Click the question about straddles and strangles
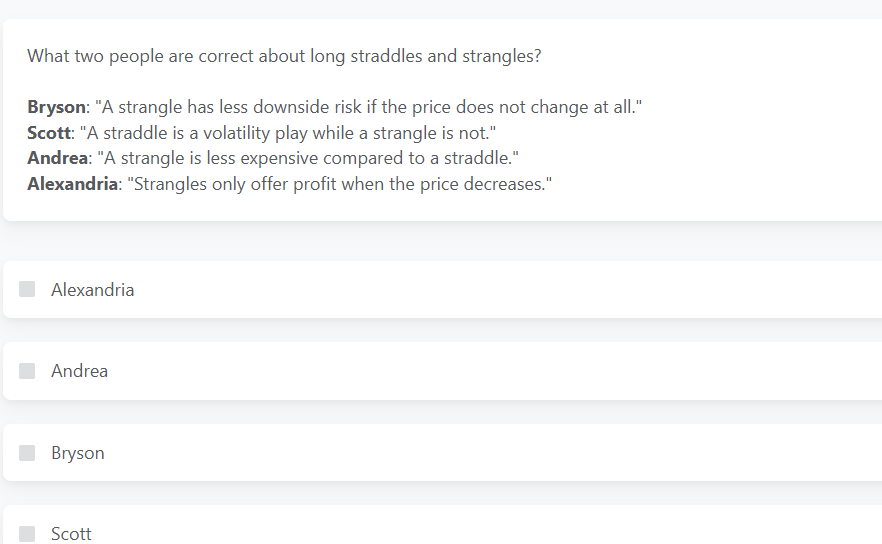The width and height of the screenshot is (882, 544). pos(284,56)
